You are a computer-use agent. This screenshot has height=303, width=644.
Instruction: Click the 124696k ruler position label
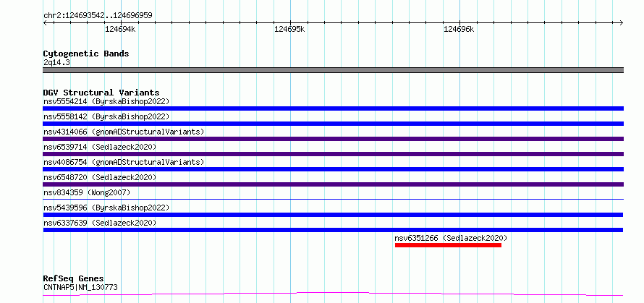click(x=459, y=30)
